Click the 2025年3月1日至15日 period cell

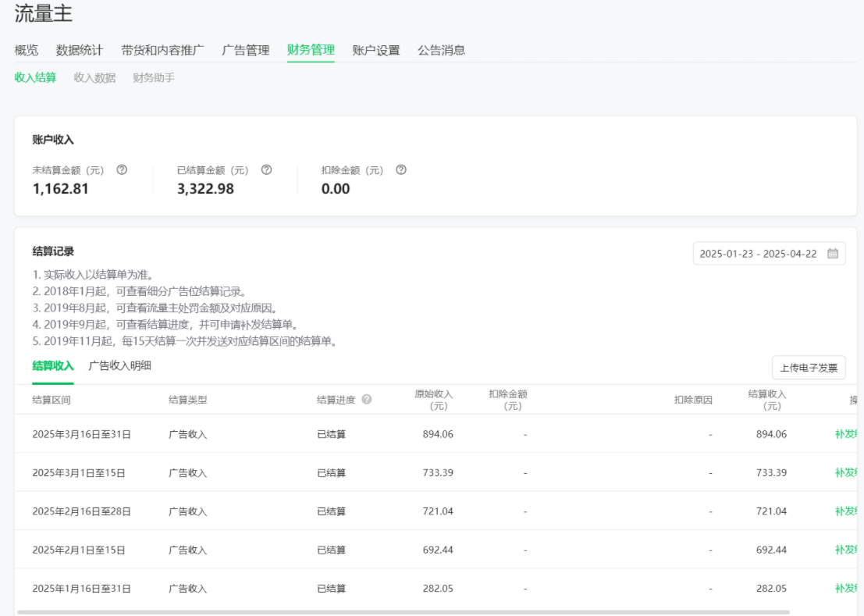[79, 473]
